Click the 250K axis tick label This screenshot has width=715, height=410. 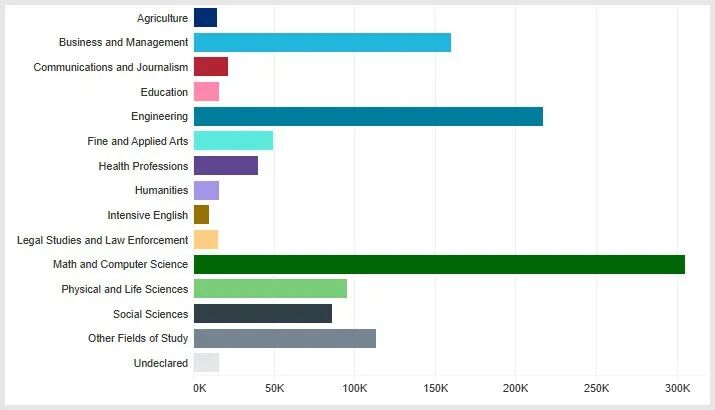pyautogui.click(x=596, y=388)
